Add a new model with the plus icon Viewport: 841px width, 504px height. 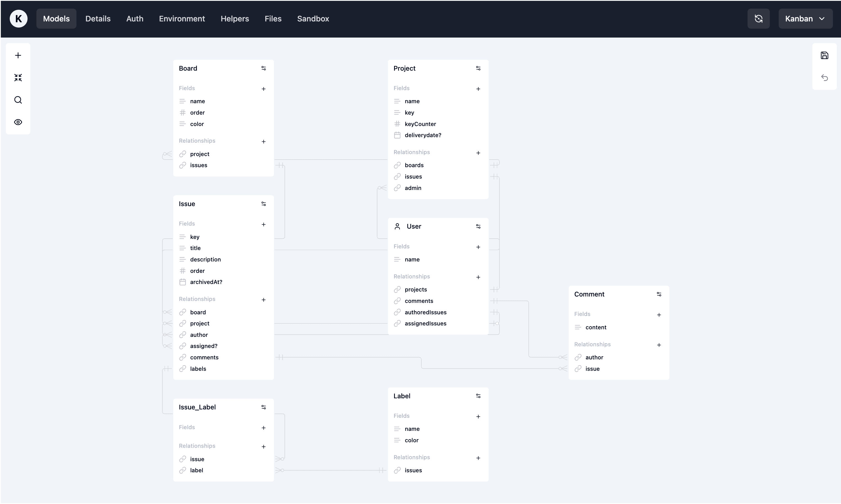[18, 55]
